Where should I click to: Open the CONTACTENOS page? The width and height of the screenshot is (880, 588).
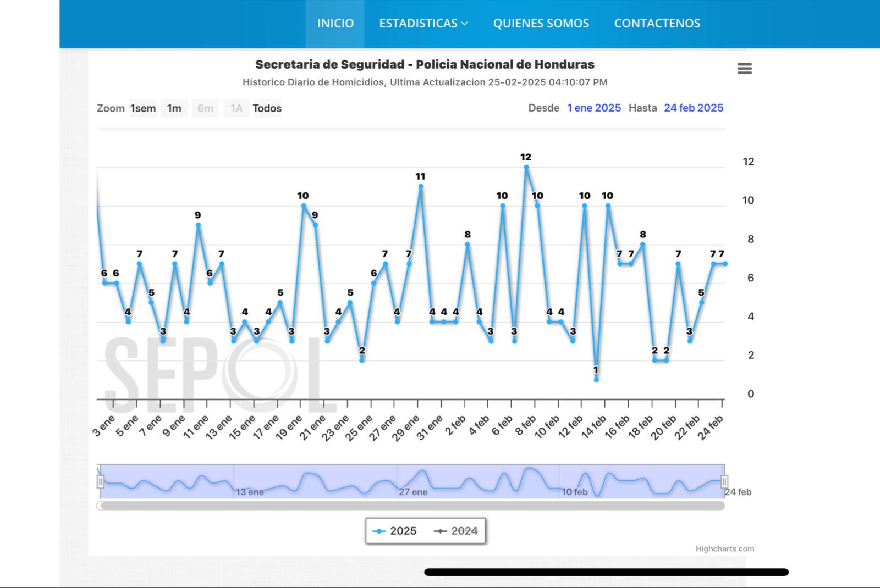[x=657, y=23]
